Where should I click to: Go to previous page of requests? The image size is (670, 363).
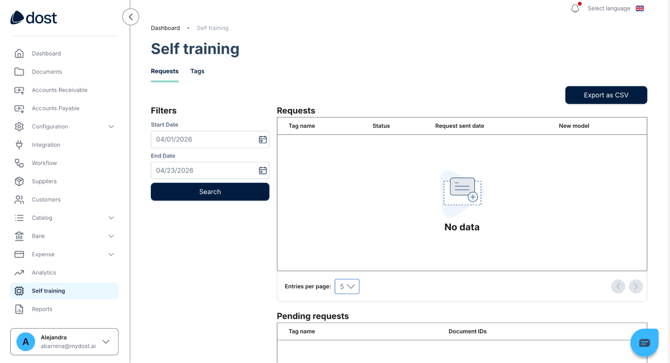pos(618,287)
